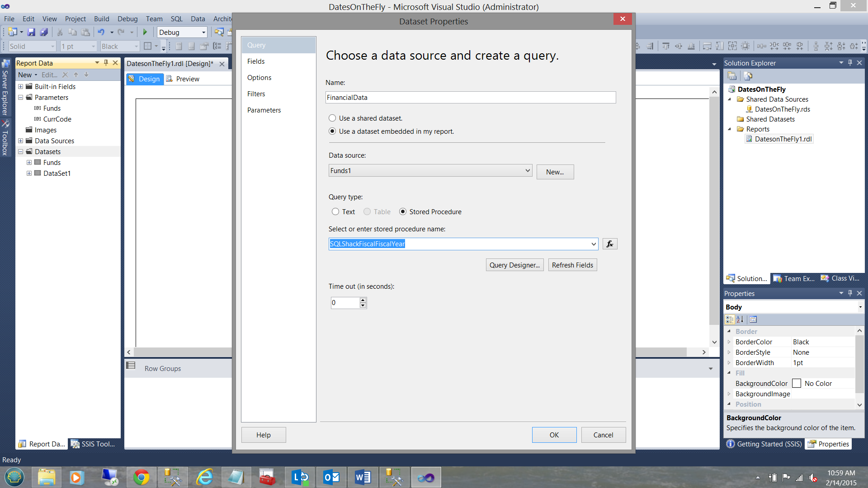Switch to the Fields page
Image resolution: width=868 pixels, height=488 pixels.
[x=256, y=61]
